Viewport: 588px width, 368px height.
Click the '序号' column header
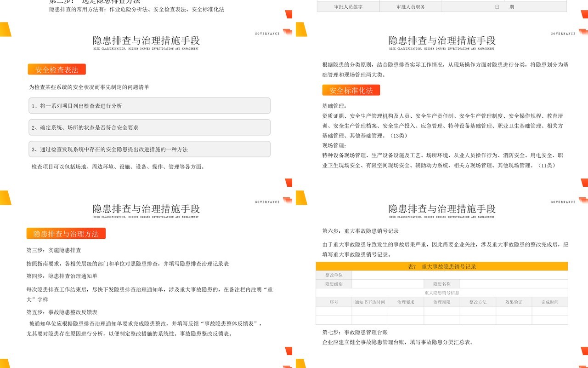(x=334, y=302)
